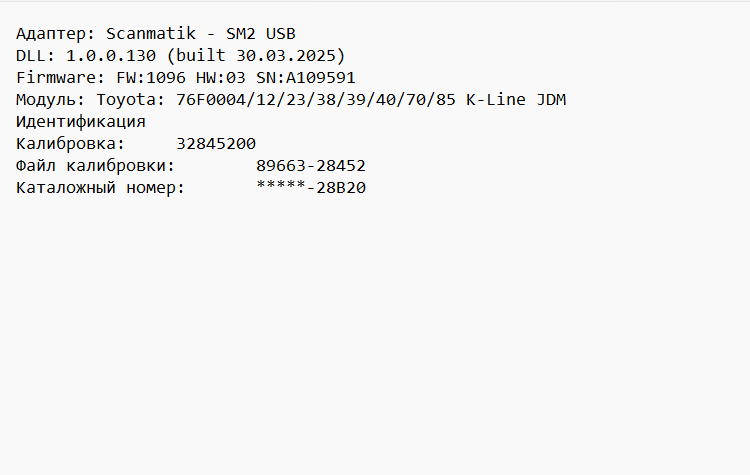Click calibration file number "89663-28452"

tap(311, 165)
